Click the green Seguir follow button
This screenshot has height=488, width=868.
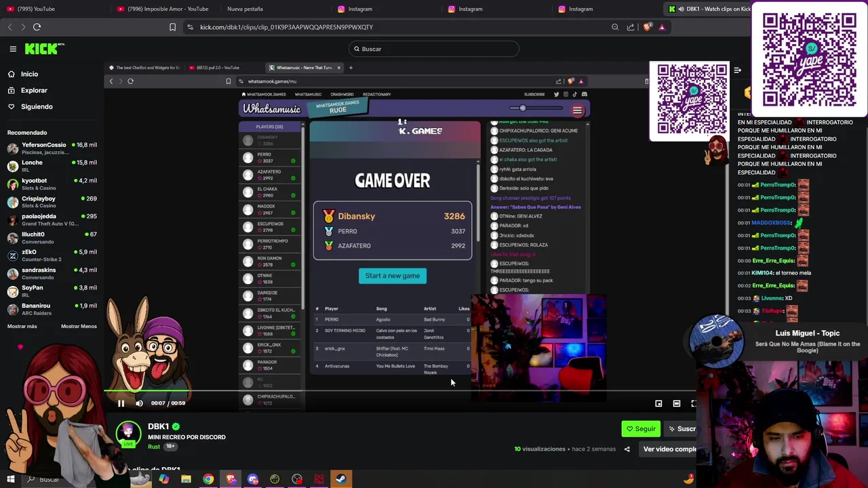641,428
